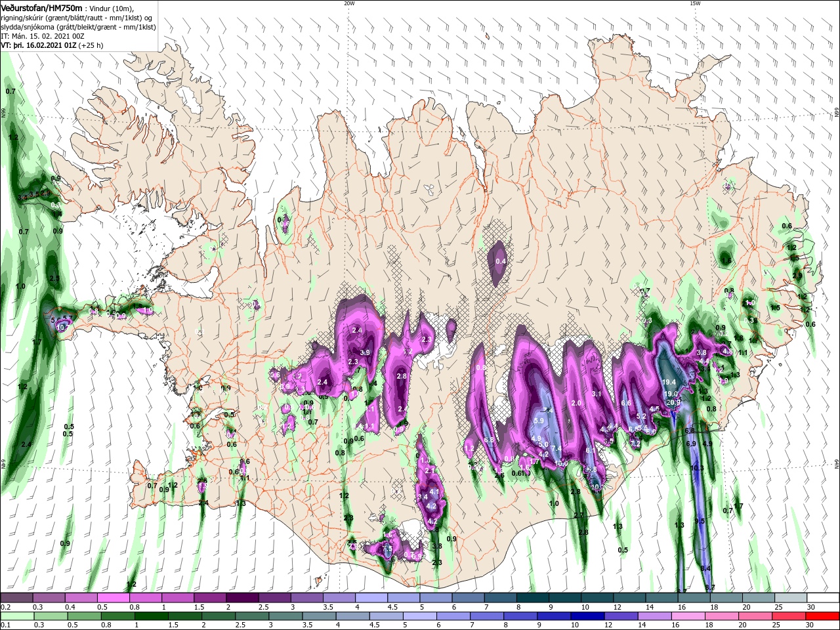Click the '3.9' value in the western purple area
840x630 pixels.
pos(366,352)
